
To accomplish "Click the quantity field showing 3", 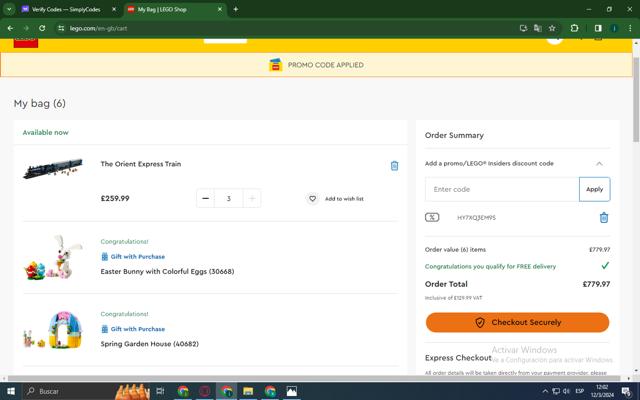I will (x=229, y=198).
